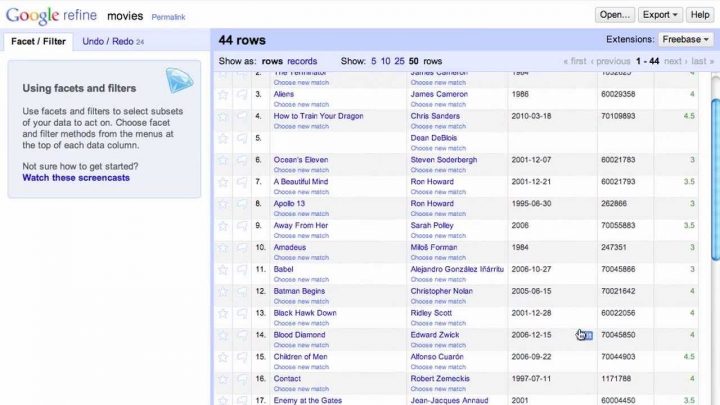Star row 10 Amadeus
Screen dimensions: 720x405
pos(223,248)
